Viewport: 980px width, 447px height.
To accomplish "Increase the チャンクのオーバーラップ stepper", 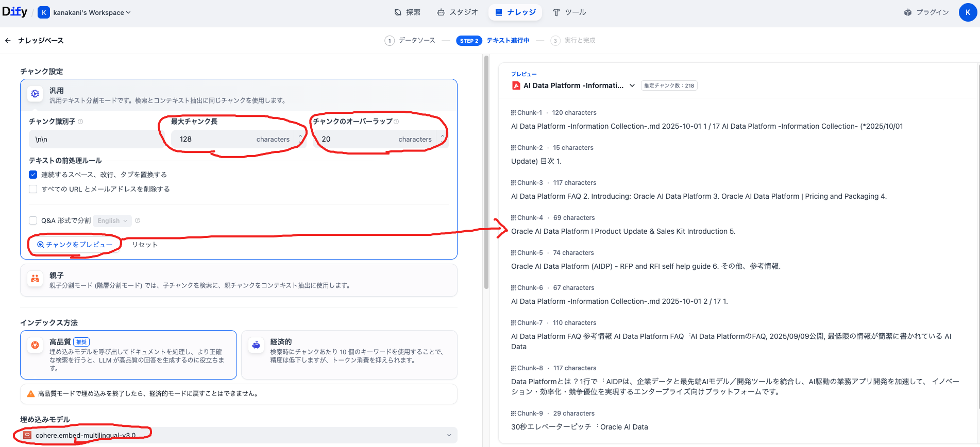I will 443,136.
